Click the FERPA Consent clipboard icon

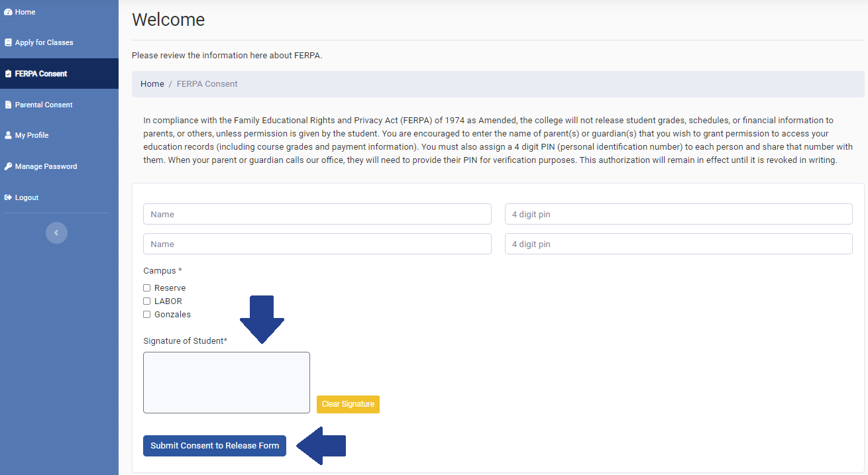(8, 74)
